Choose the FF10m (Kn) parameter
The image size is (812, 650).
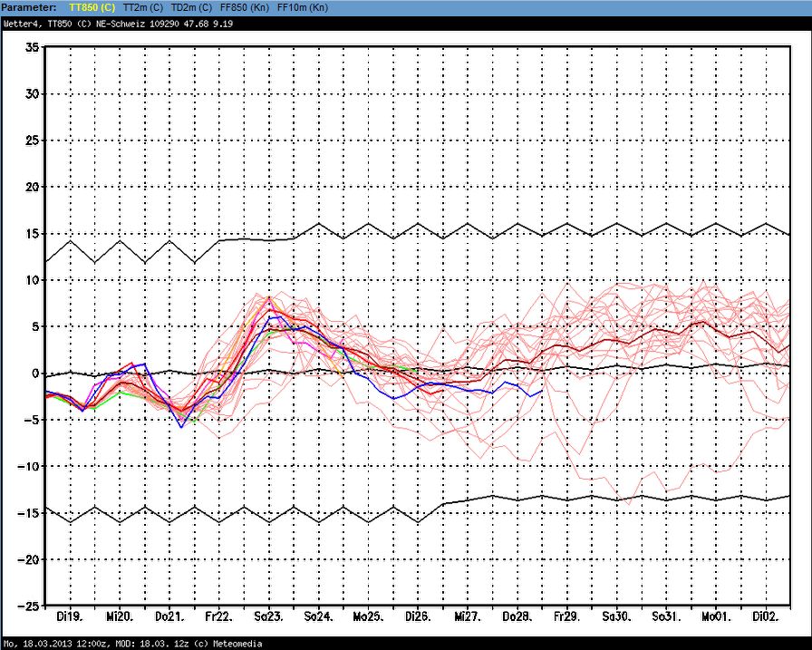pos(303,7)
